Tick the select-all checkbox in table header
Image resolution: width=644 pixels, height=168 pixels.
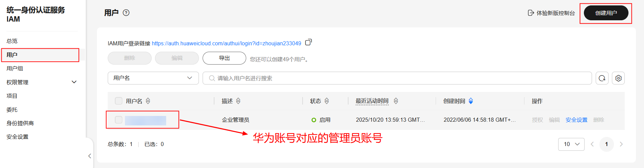(x=119, y=101)
